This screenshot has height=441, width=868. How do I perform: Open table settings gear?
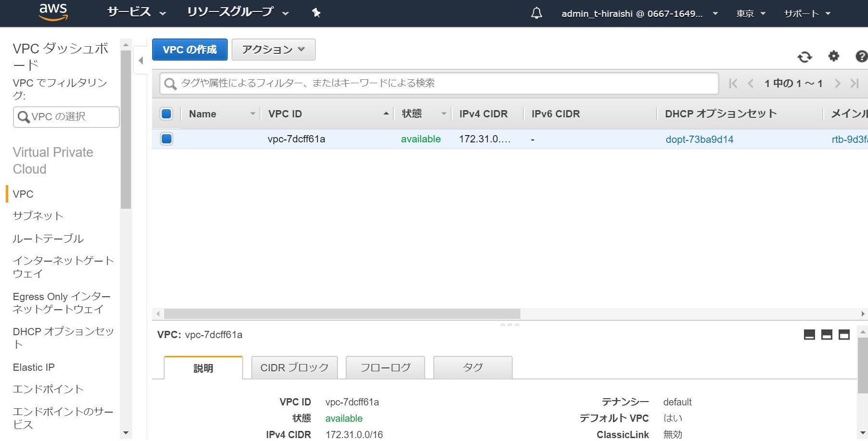tap(833, 56)
